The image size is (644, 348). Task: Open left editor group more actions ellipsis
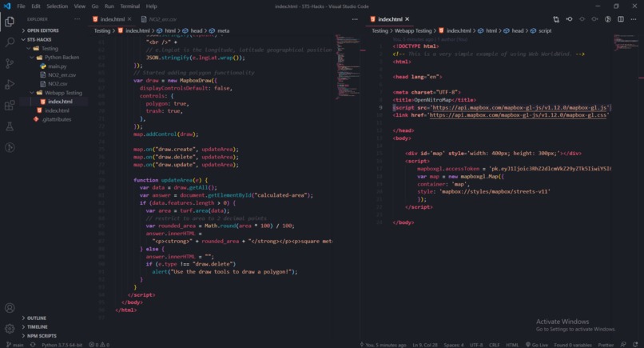(x=355, y=19)
